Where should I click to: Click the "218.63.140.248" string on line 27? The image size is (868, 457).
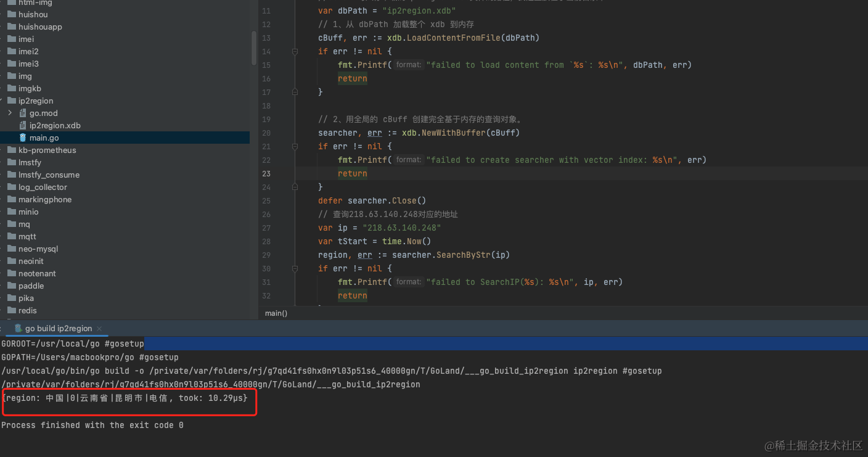(x=401, y=228)
